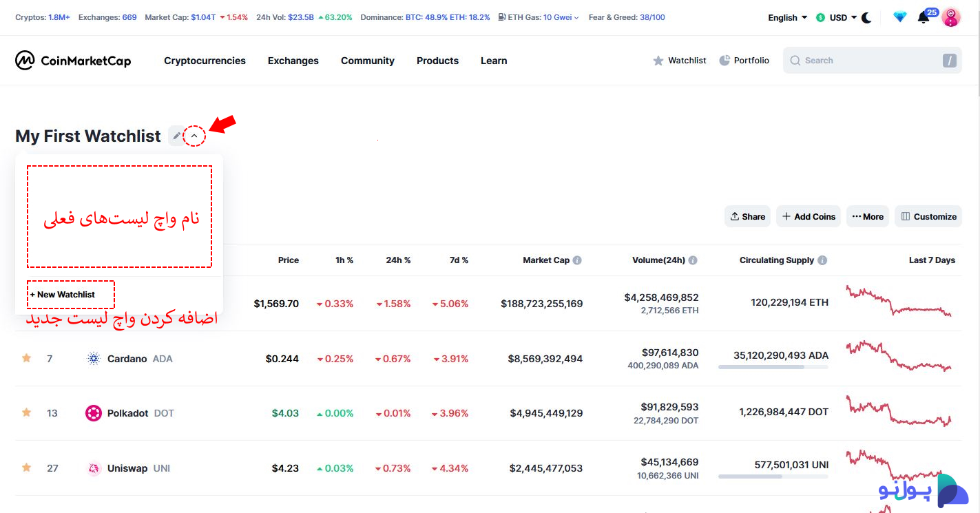Open Cryptocurrencies menu
The image size is (980, 513).
click(x=205, y=61)
